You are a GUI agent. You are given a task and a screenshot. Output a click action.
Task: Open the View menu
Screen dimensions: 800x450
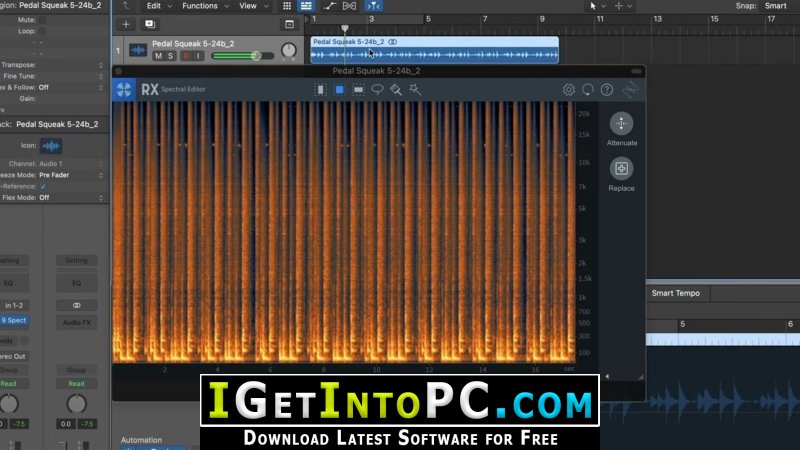[x=253, y=6]
